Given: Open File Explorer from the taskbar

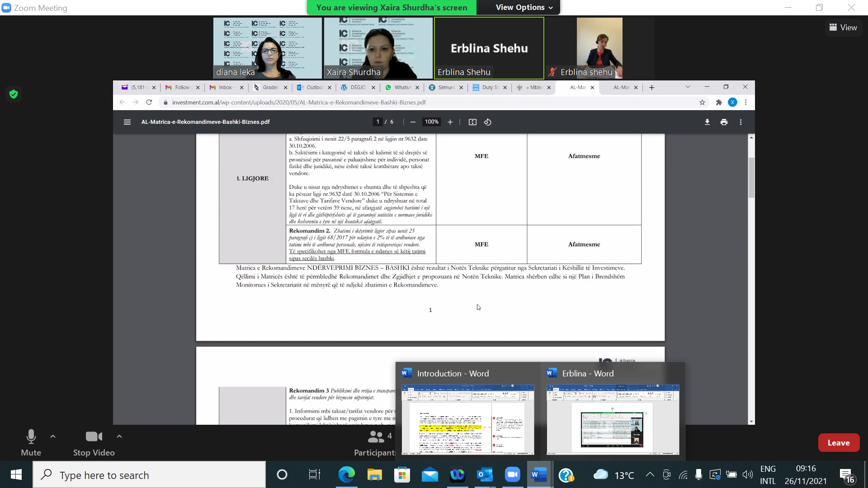Looking at the screenshot, I should pyautogui.click(x=374, y=475).
